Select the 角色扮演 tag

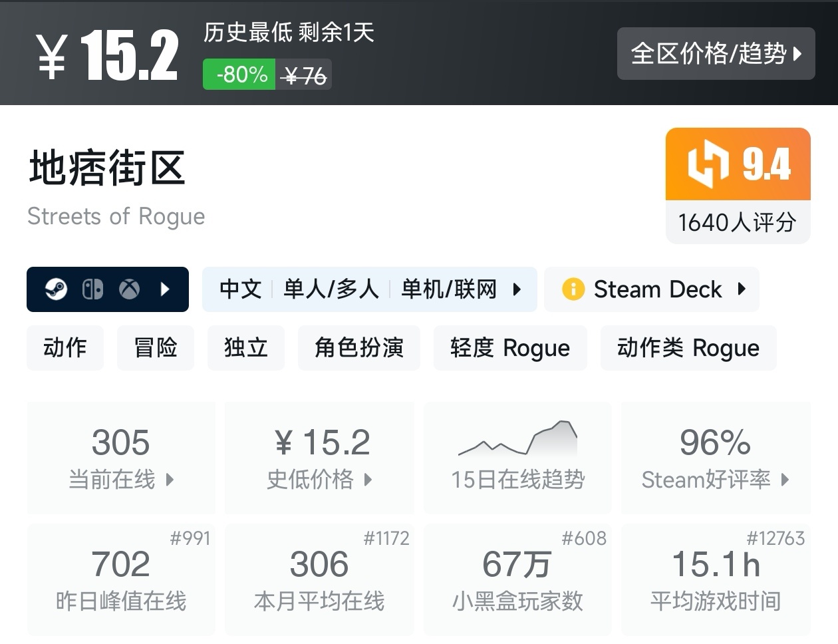pos(359,348)
